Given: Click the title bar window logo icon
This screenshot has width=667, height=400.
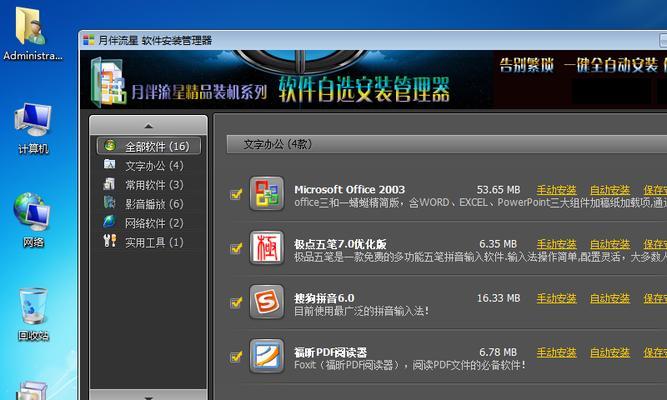Looking at the screenshot, I should pos(88,40).
